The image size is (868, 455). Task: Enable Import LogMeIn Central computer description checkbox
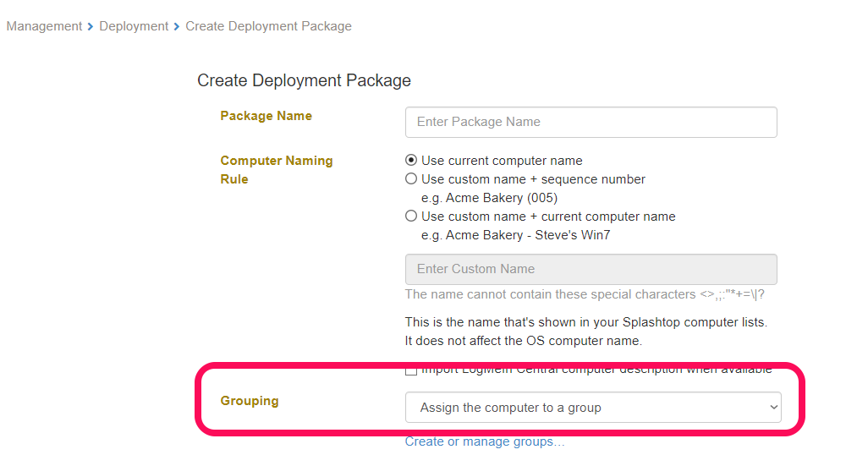pyautogui.click(x=411, y=370)
